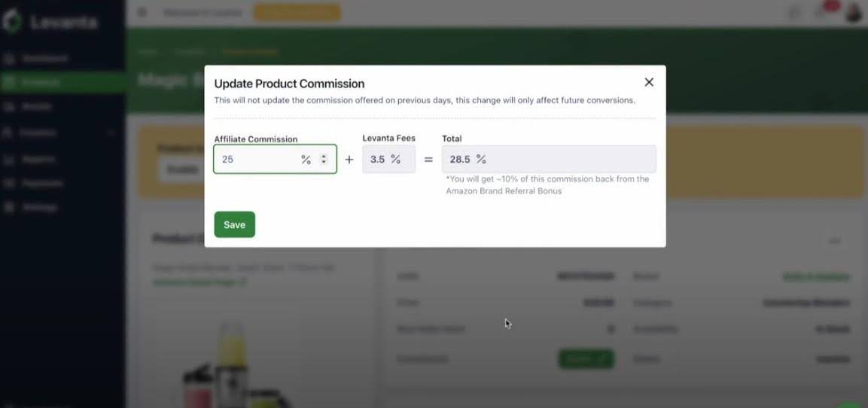
Task: Click the green commission edit button
Action: click(586, 359)
